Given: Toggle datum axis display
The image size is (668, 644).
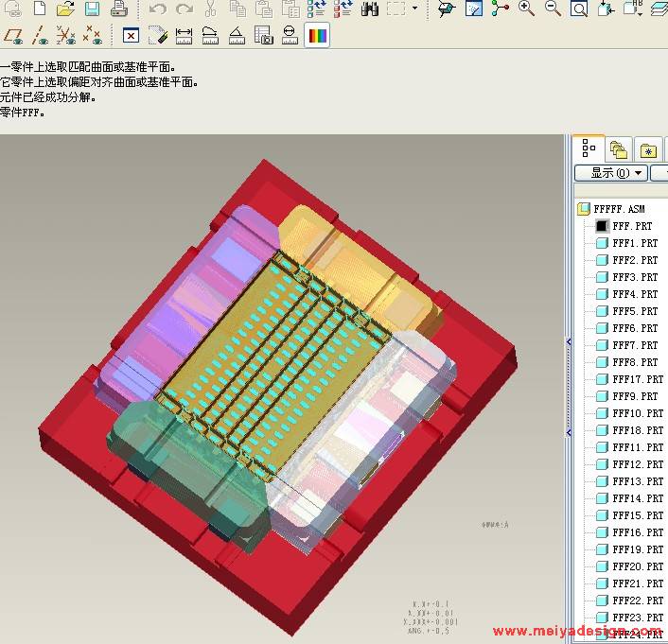Looking at the screenshot, I should point(40,37).
